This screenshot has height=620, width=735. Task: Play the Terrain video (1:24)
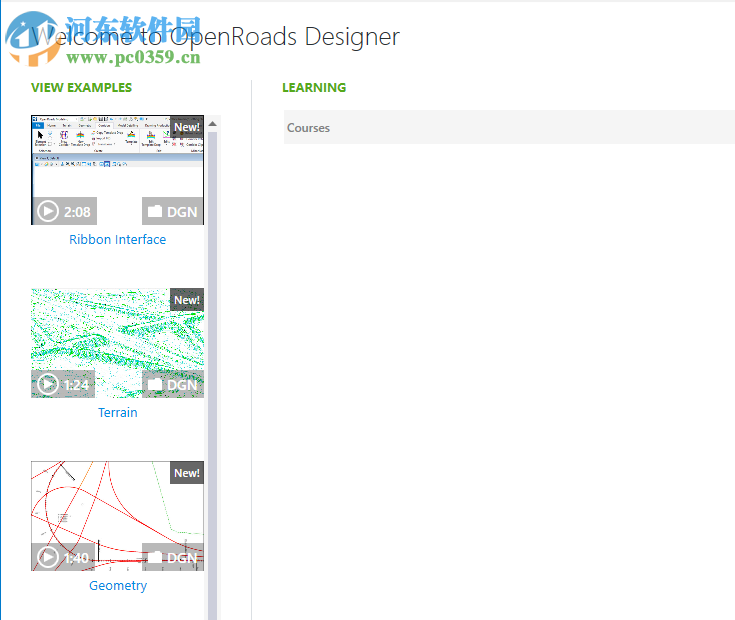pyautogui.click(x=63, y=384)
